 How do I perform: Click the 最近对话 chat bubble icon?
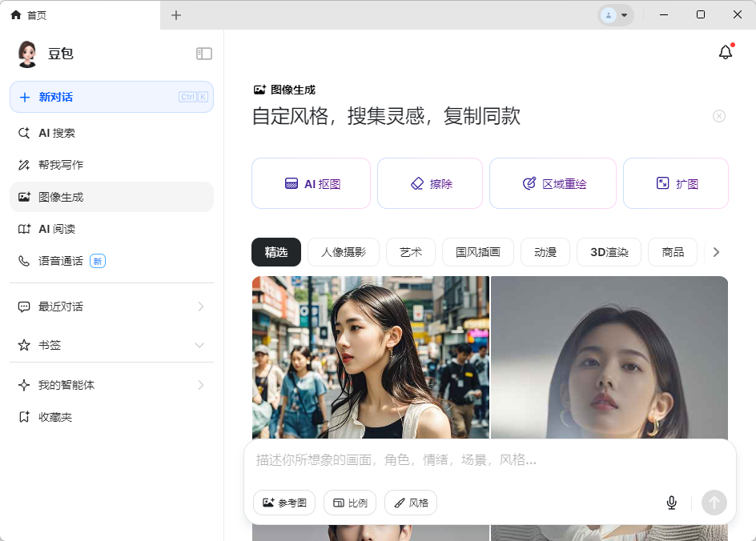pos(24,307)
